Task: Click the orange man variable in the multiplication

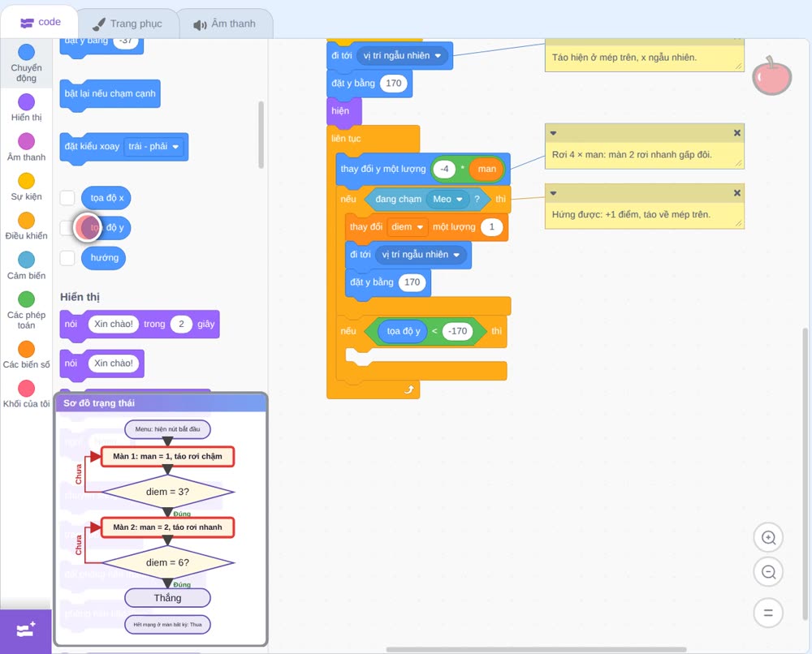Action: tap(486, 169)
